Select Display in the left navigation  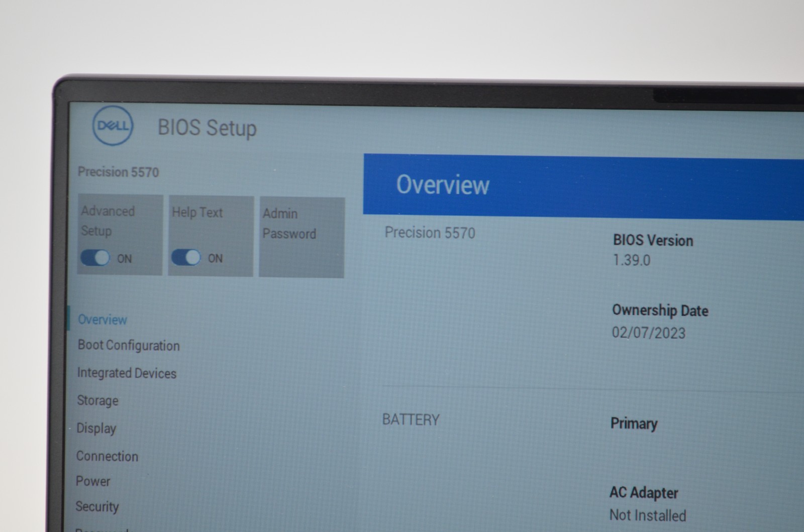pos(96,429)
